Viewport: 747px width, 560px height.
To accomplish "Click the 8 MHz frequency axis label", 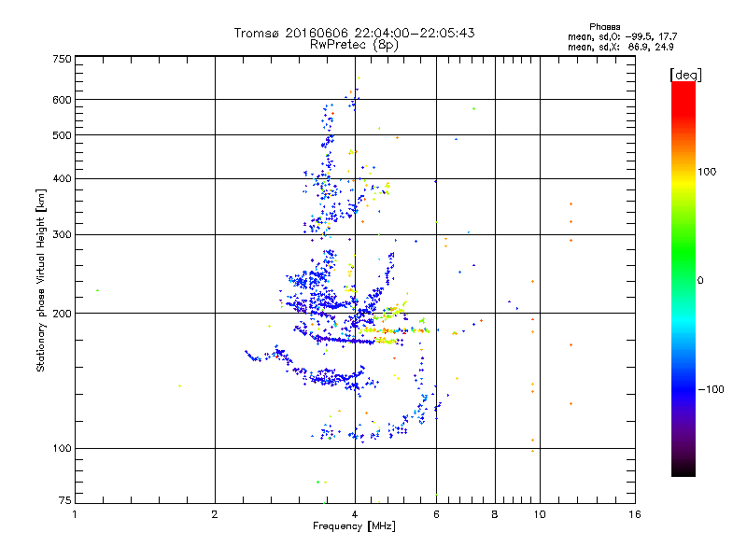I will (x=495, y=514).
